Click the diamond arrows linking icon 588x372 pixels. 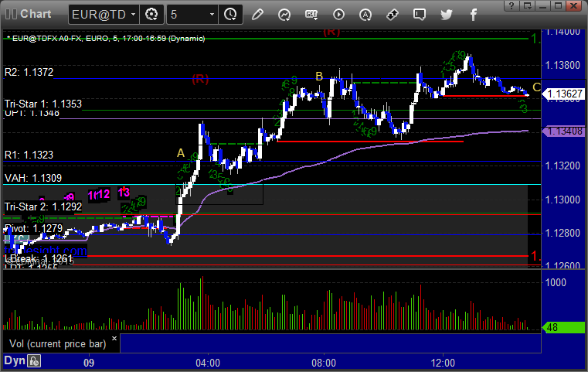(393, 15)
